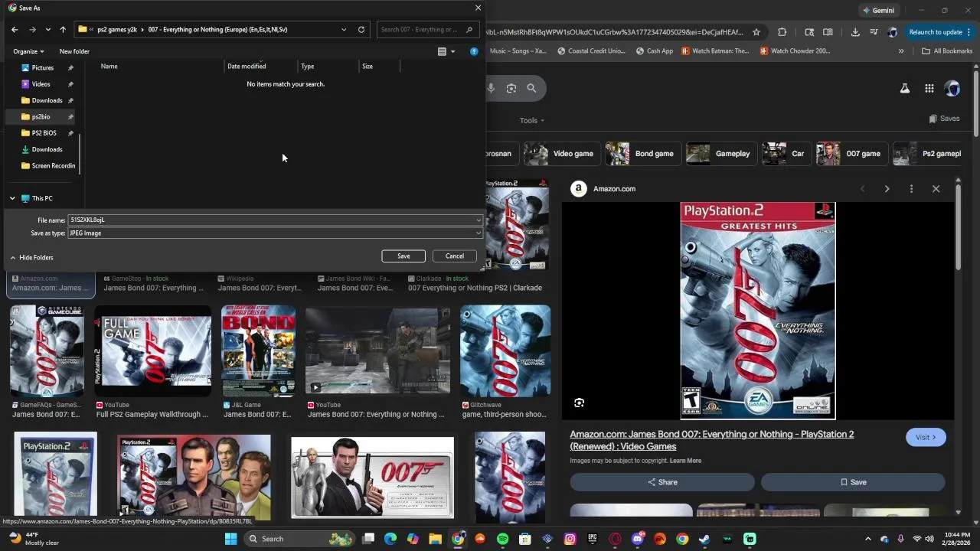Open the Organize menu

[x=28, y=51]
